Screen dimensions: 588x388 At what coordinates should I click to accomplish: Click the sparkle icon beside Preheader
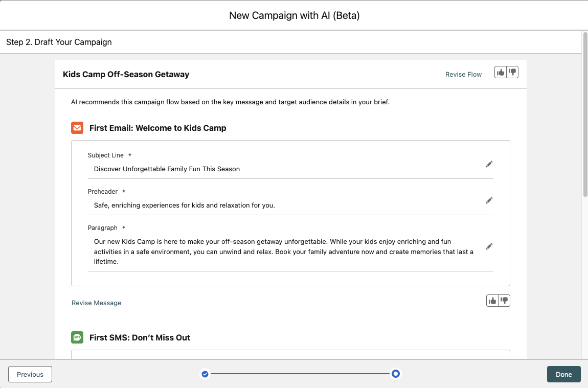click(x=124, y=191)
